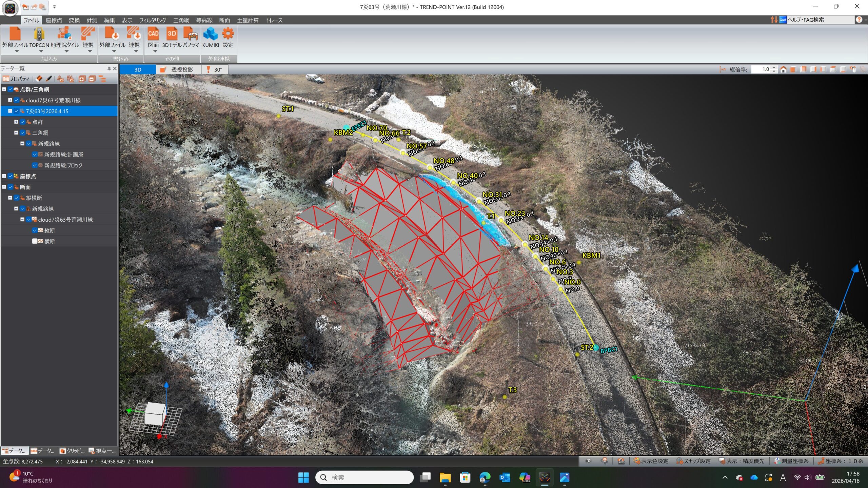
Task: Open the KUMIKI external link tool
Action: tap(211, 34)
